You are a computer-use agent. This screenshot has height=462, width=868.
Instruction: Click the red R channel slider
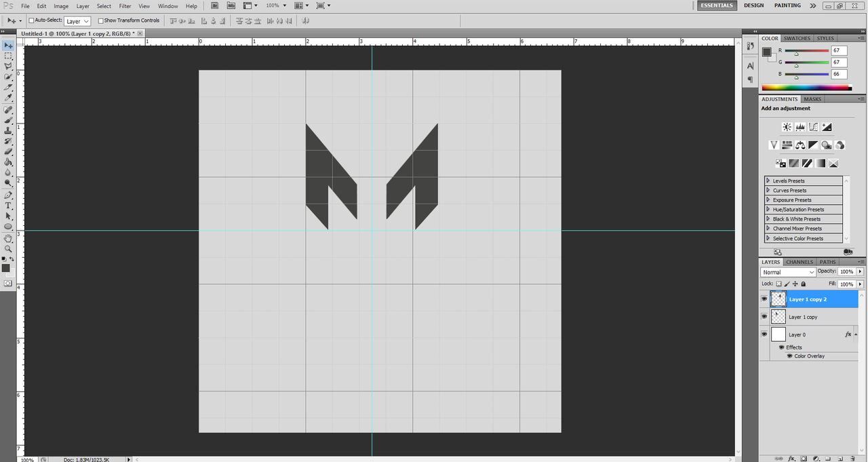click(x=807, y=52)
